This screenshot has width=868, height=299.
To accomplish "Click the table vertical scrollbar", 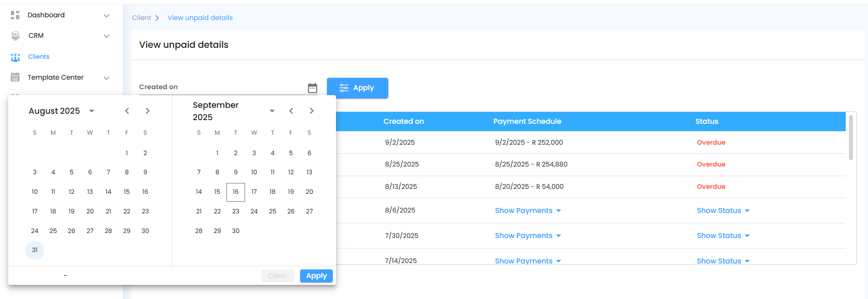I will (x=851, y=137).
